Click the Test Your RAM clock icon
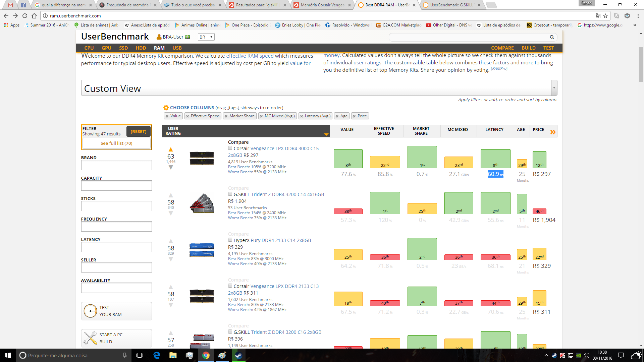This screenshot has height=362, width=644. click(90, 311)
